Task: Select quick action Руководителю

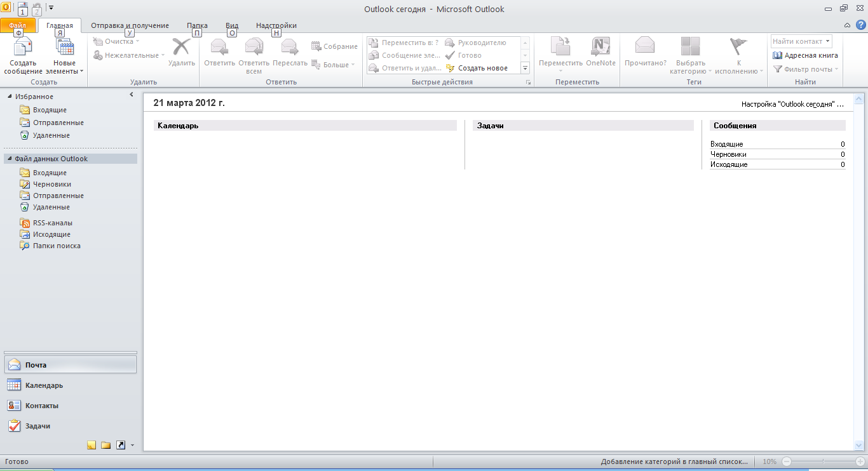Action: (475, 43)
